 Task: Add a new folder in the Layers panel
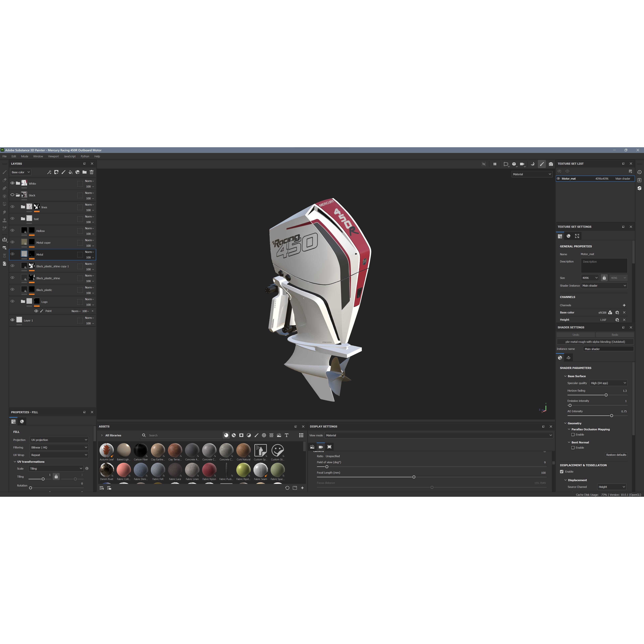tap(85, 172)
